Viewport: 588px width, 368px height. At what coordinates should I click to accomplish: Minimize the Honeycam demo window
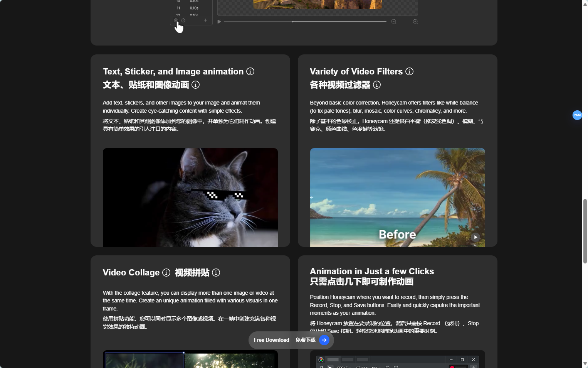point(451,360)
